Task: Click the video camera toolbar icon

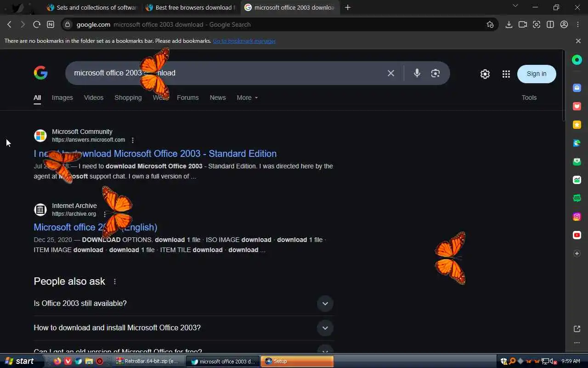Action: (x=522, y=24)
